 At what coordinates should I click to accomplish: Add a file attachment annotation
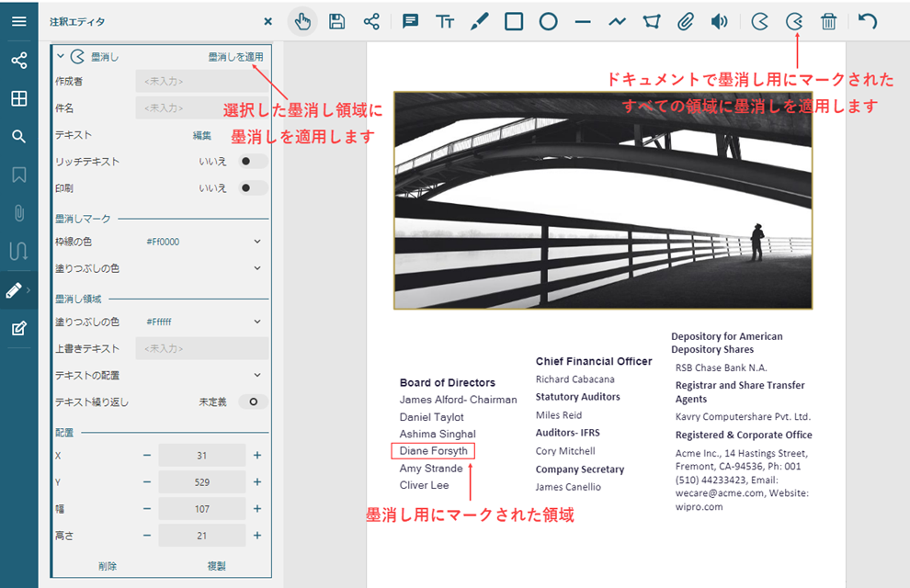[x=686, y=22]
